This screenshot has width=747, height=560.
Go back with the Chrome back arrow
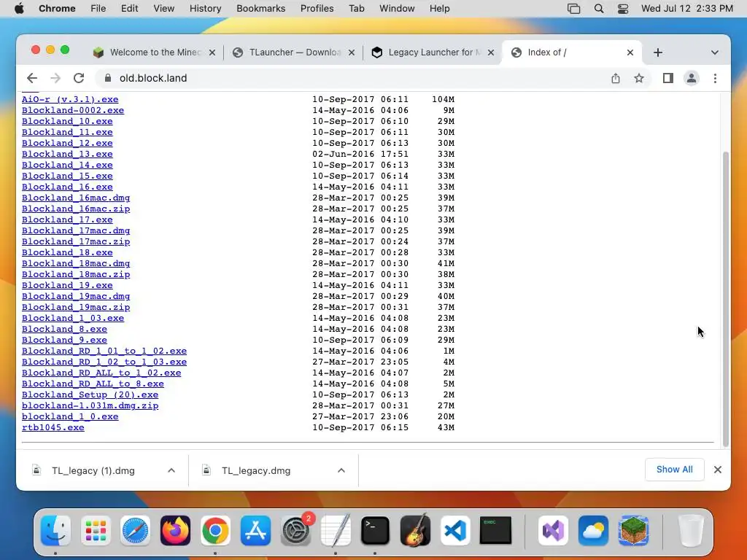(x=32, y=78)
